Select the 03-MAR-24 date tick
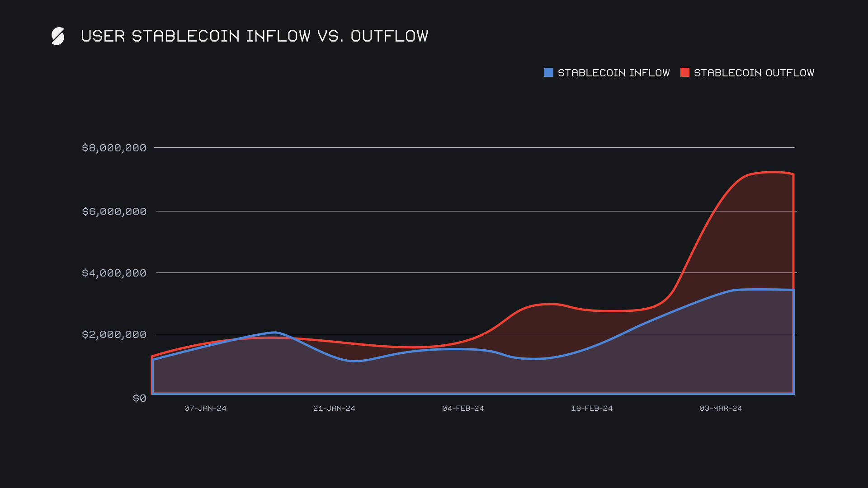 pos(721,408)
